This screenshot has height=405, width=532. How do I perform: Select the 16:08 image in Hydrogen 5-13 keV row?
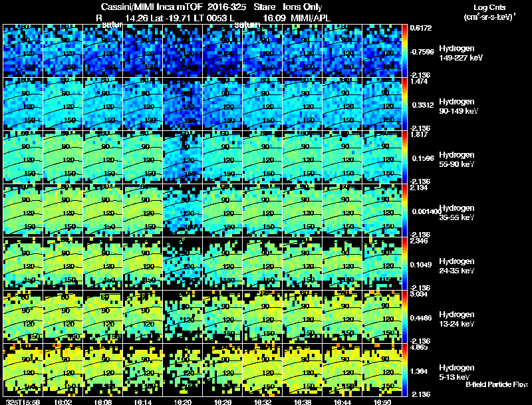point(103,370)
